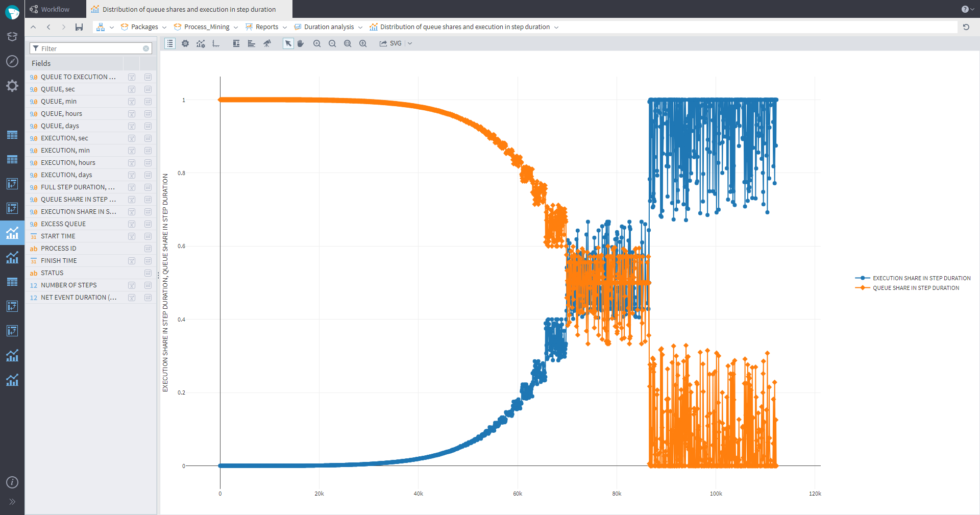
Task: Open chart settings gear in toolbar
Action: click(185, 44)
